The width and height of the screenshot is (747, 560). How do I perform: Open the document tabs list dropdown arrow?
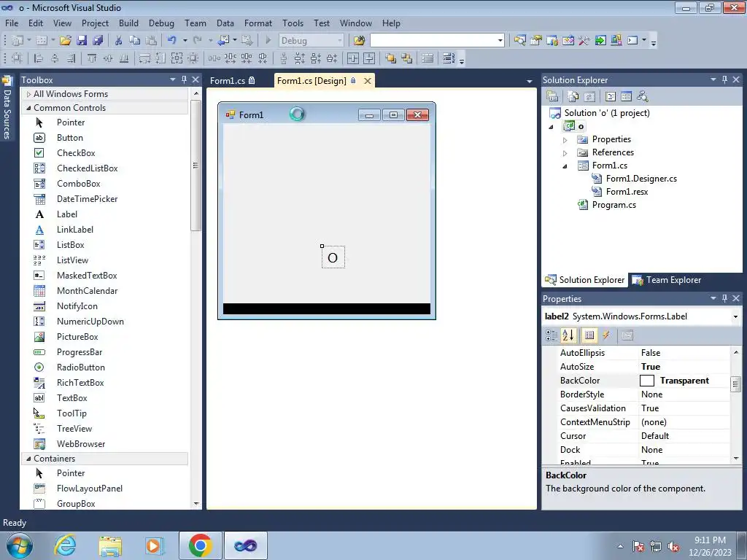click(530, 82)
